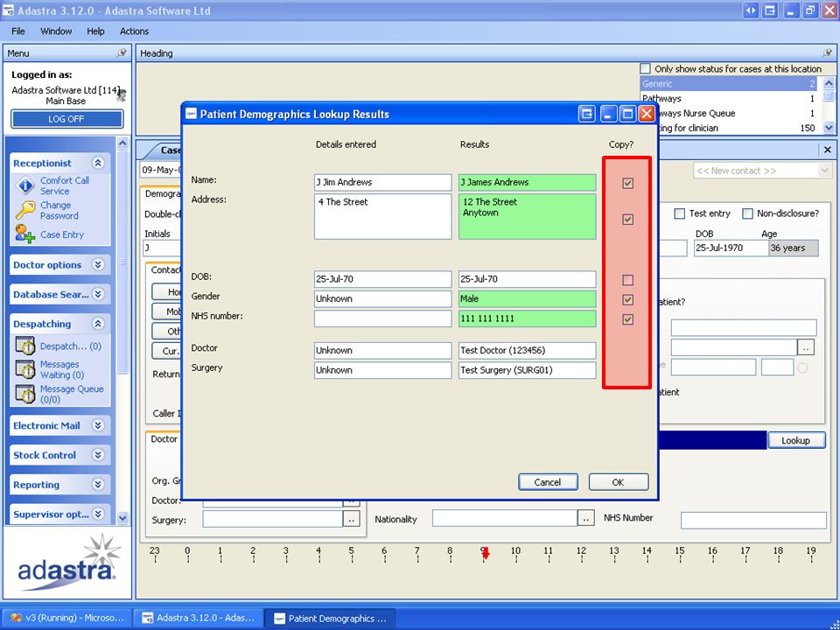Open the New contact dropdown

[x=824, y=171]
